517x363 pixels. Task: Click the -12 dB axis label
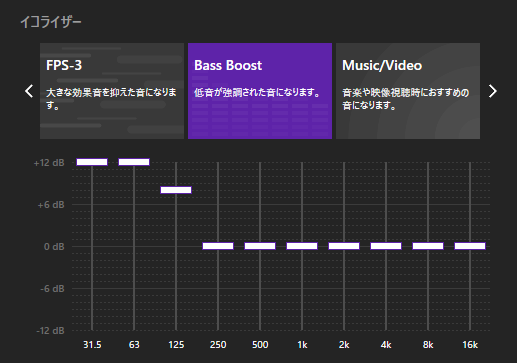(x=50, y=331)
